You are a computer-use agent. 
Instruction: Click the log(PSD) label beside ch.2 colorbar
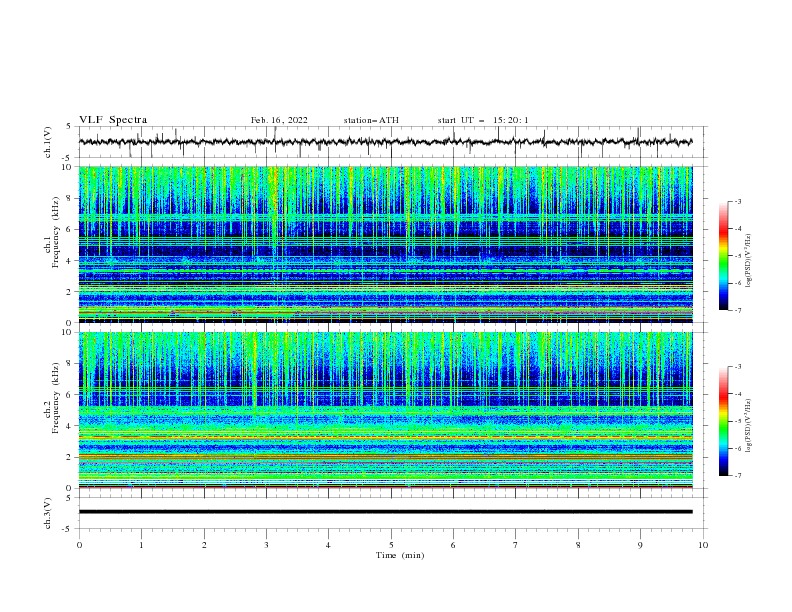[x=749, y=425]
